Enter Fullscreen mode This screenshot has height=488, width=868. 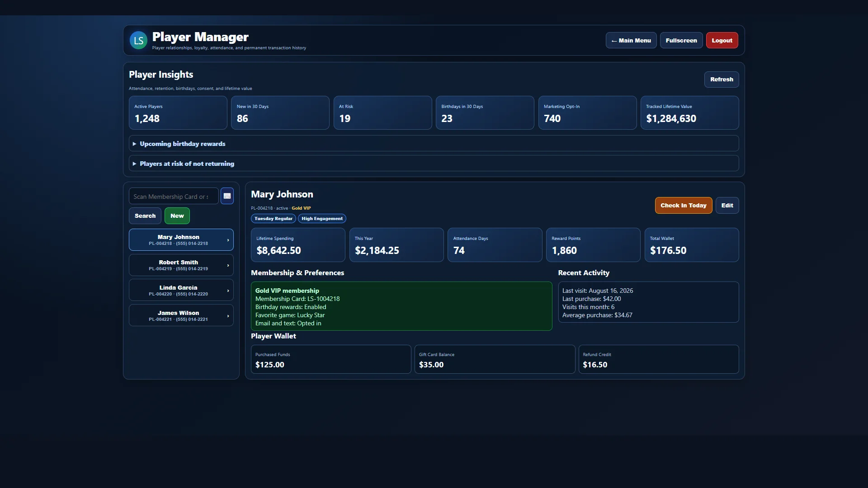tap(681, 40)
